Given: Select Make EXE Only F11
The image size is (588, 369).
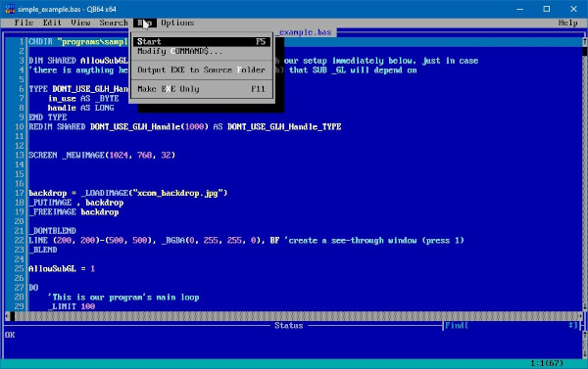Looking at the screenshot, I should pyautogui.click(x=201, y=89).
